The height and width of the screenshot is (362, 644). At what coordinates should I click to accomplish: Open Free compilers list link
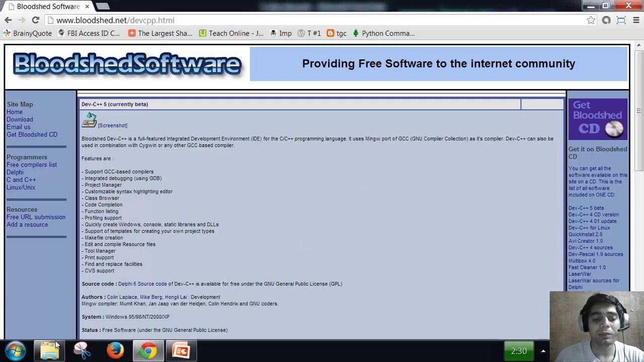pos(32,165)
